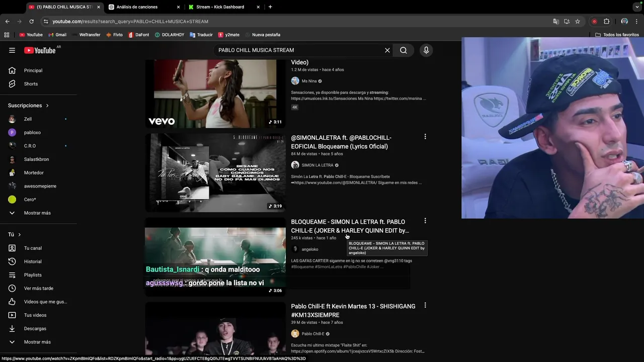Open options menu for BLOQUEAME Joker edit video
The image size is (644, 362).
[425, 221]
